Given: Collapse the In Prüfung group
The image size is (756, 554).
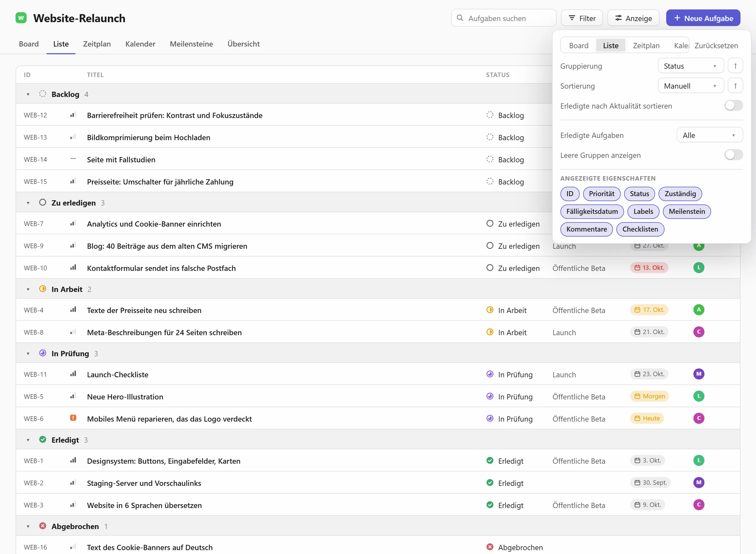Looking at the screenshot, I should point(28,353).
